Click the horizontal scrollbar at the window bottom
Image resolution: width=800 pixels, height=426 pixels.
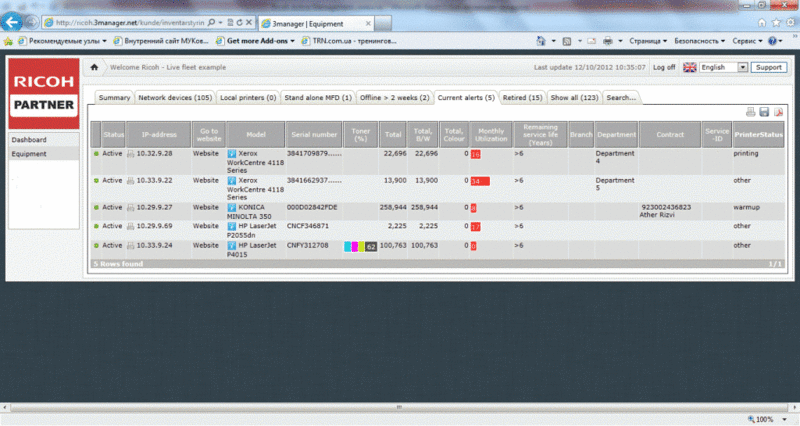pyautogui.click(x=399, y=407)
